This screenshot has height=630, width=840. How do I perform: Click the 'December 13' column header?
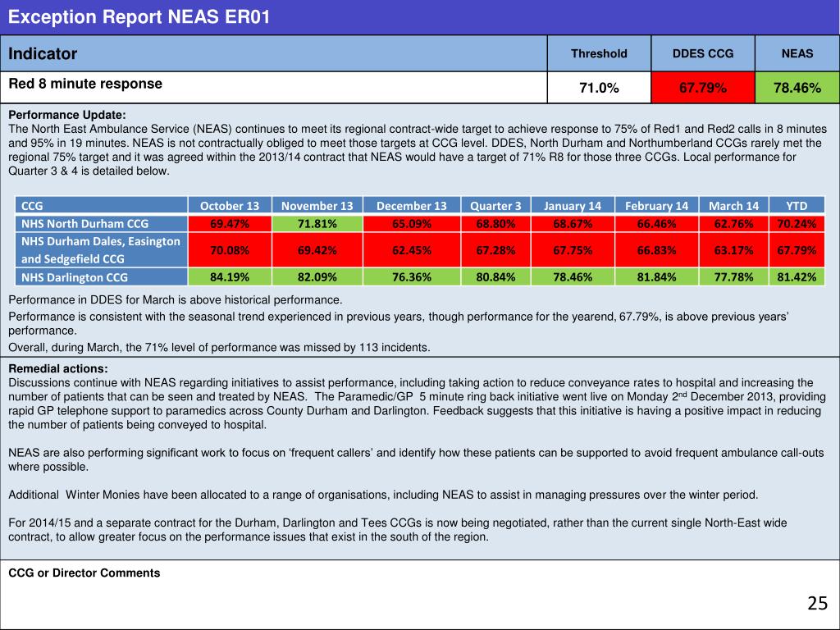pos(412,206)
